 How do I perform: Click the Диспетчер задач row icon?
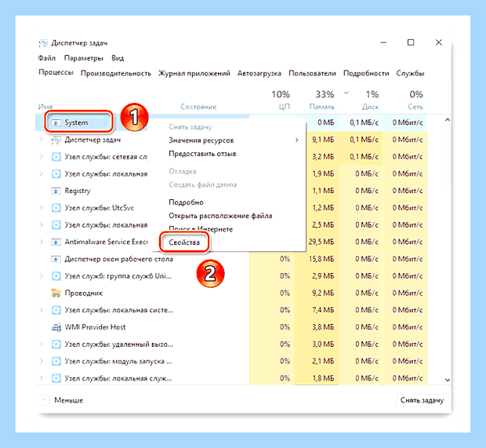[56, 140]
